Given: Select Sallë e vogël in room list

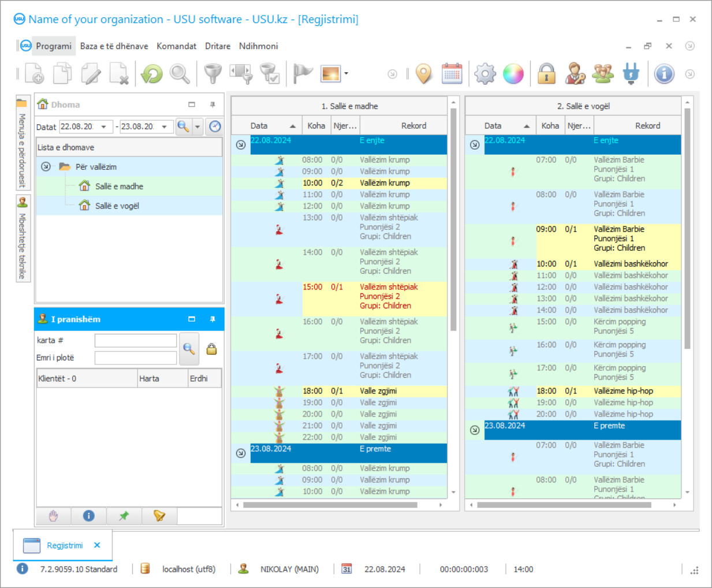Looking at the screenshot, I should (117, 206).
